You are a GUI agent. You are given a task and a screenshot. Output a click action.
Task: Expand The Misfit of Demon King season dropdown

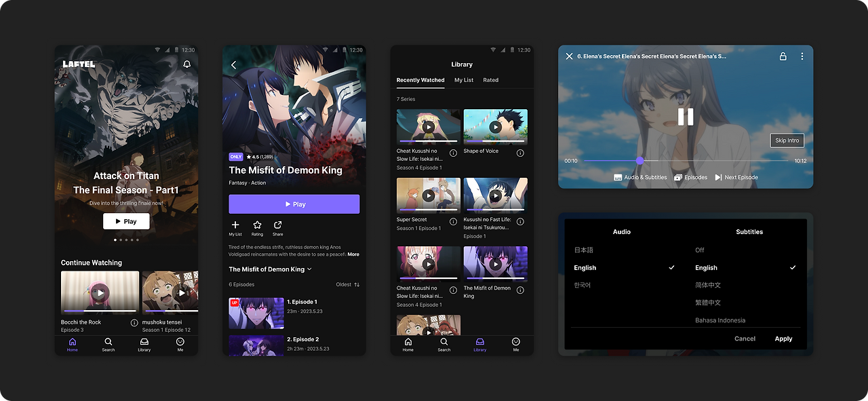(x=271, y=269)
